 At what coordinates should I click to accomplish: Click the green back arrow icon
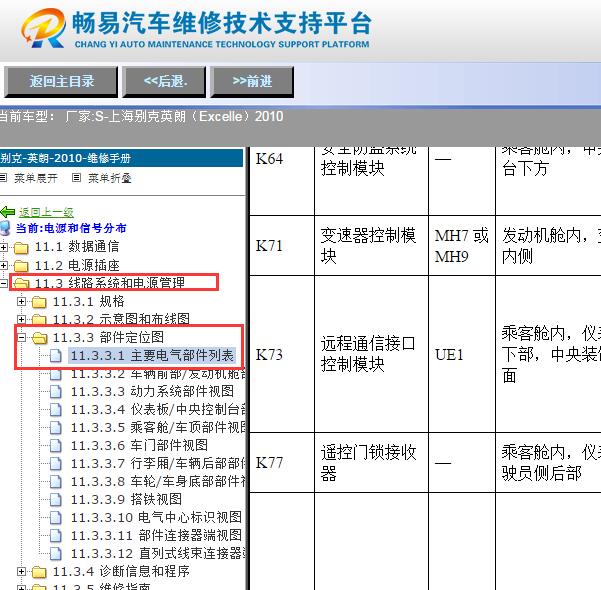[x=8, y=212]
